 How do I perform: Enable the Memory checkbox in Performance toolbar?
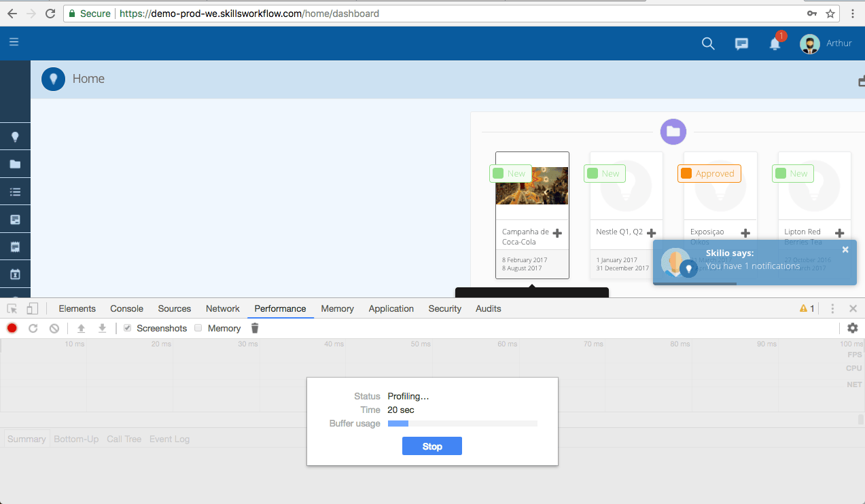tap(198, 328)
